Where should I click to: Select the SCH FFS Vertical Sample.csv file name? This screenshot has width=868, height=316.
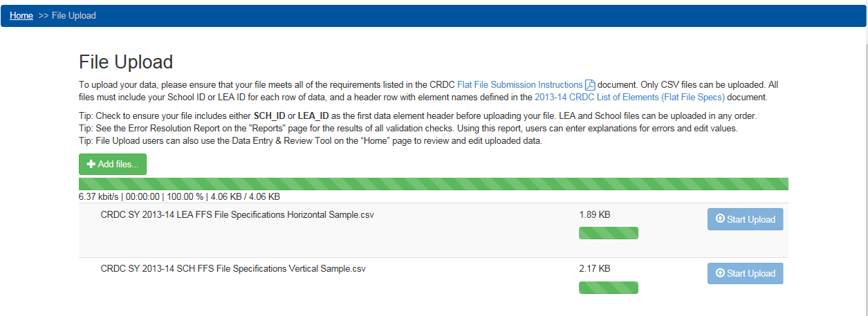coord(232,268)
